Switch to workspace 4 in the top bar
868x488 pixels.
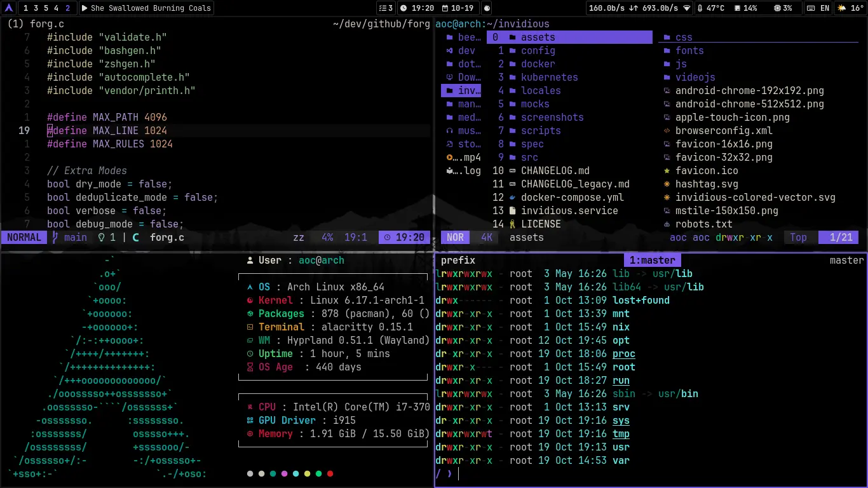[x=57, y=8]
